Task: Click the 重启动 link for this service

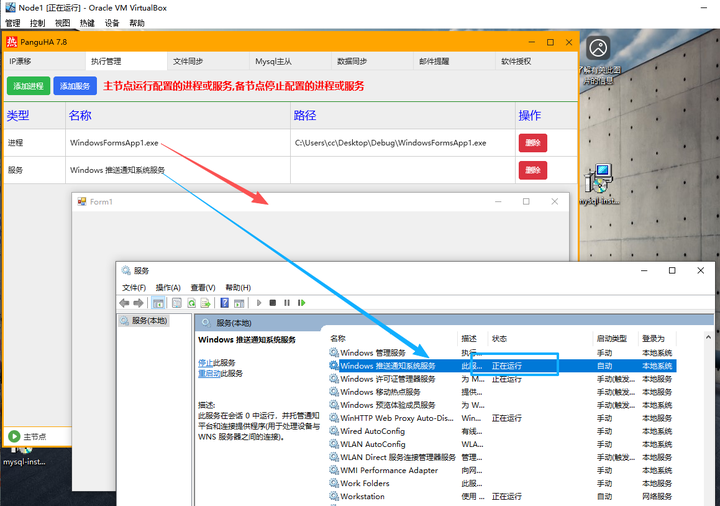Action: coord(209,373)
